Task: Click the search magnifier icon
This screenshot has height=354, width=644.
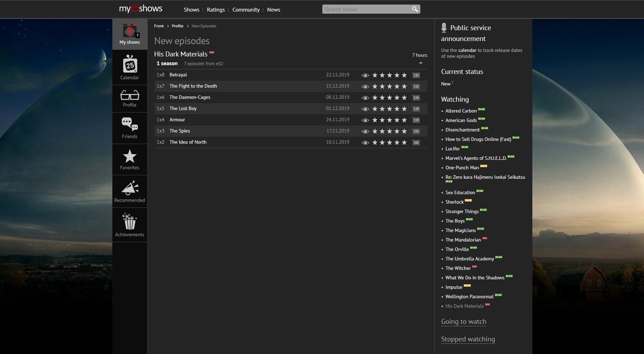Action: tap(415, 9)
